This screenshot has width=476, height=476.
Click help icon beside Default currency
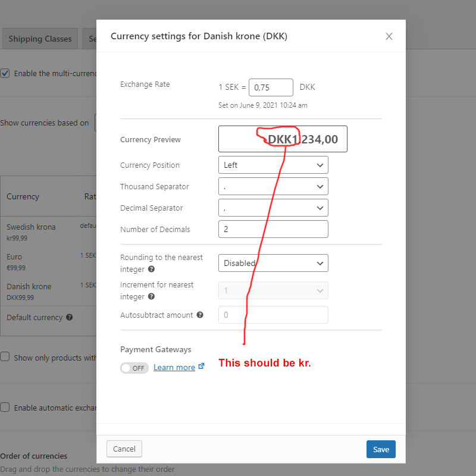[x=70, y=318]
